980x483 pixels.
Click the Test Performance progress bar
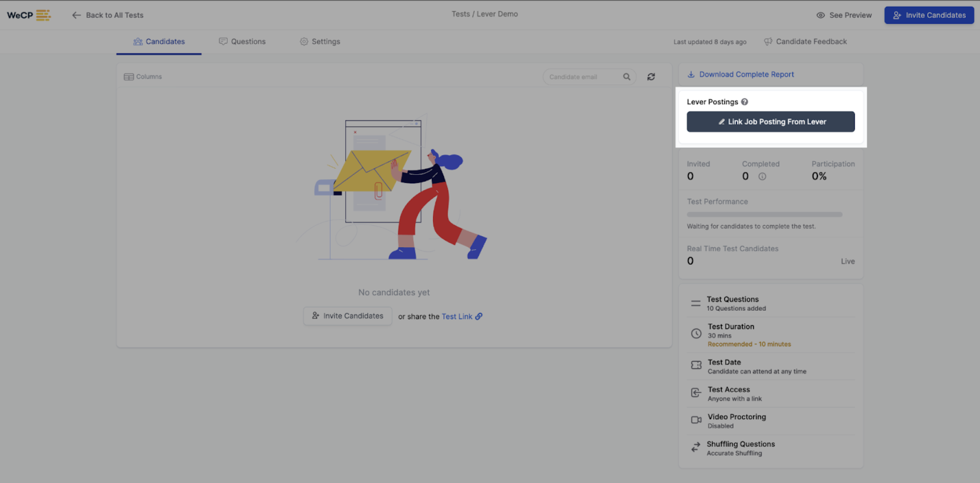(x=765, y=214)
